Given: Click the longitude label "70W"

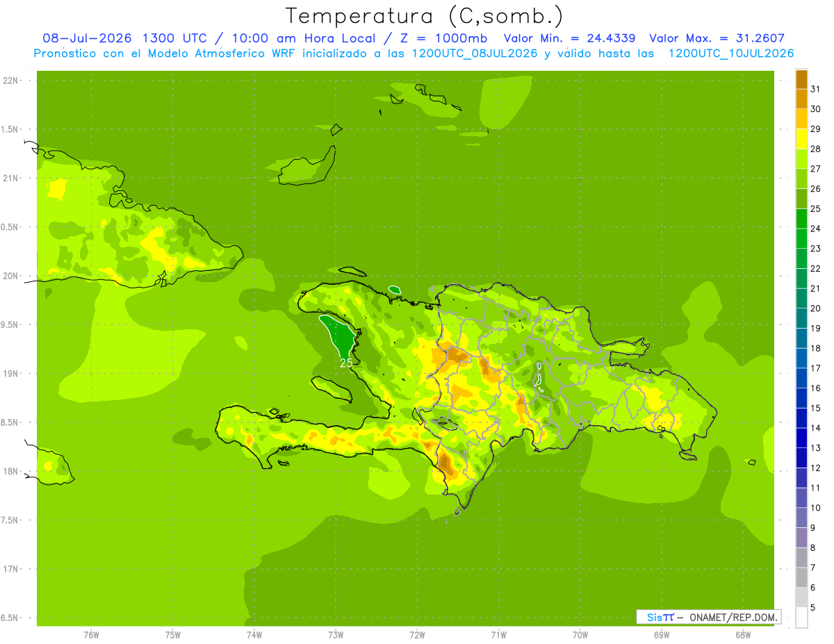Looking at the screenshot, I should point(580,635).
